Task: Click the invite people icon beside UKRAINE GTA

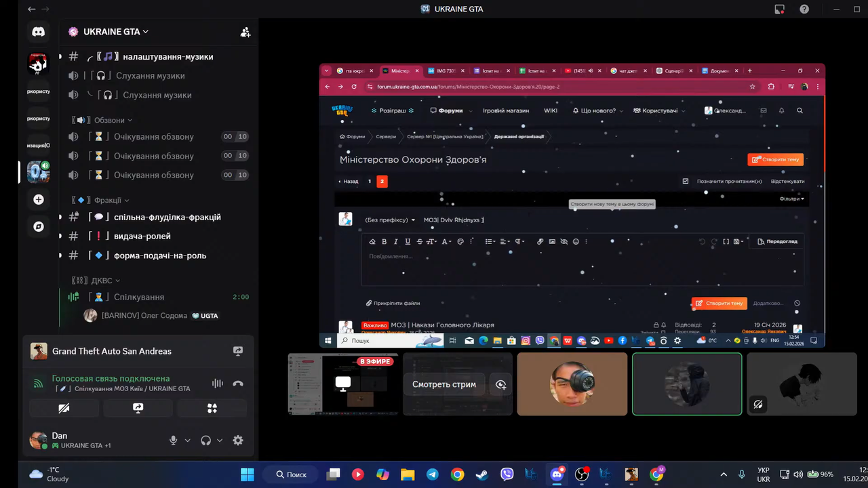Action: click(x=245, y=32)
